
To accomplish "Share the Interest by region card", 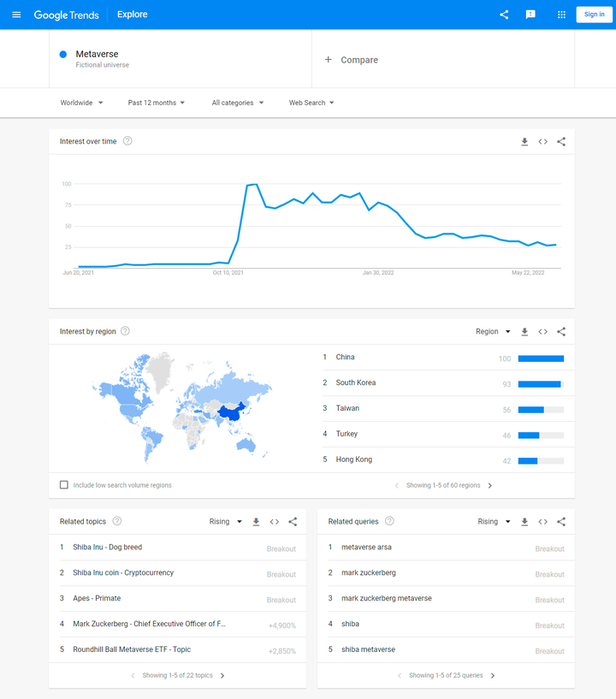I will click(x=561, y=332).
